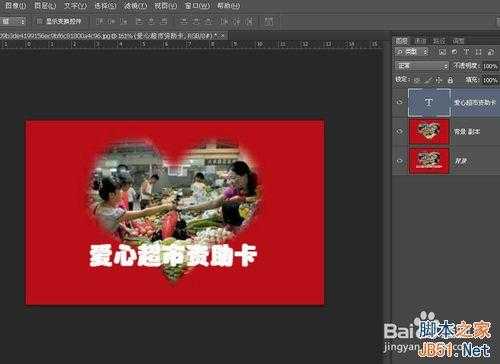
Task: Toggle the shape layer filter icon
Action: (479, 52)
